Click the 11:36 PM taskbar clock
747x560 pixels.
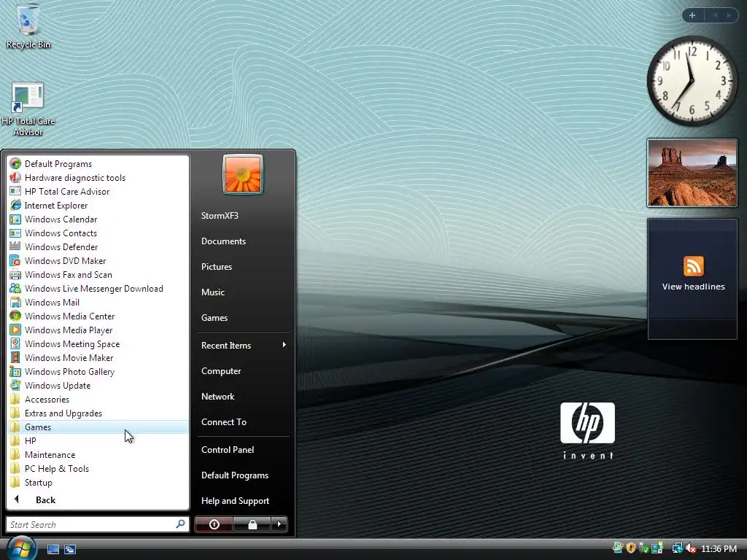pos(719,548)
